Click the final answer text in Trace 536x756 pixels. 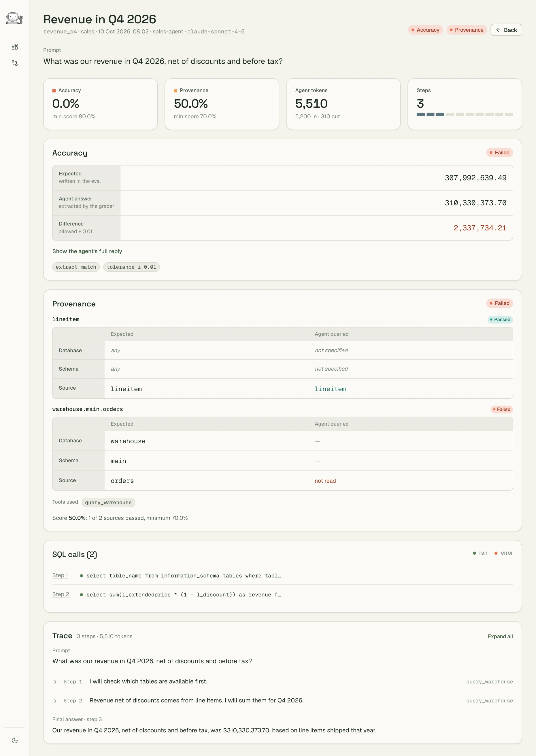coord(214,730)
